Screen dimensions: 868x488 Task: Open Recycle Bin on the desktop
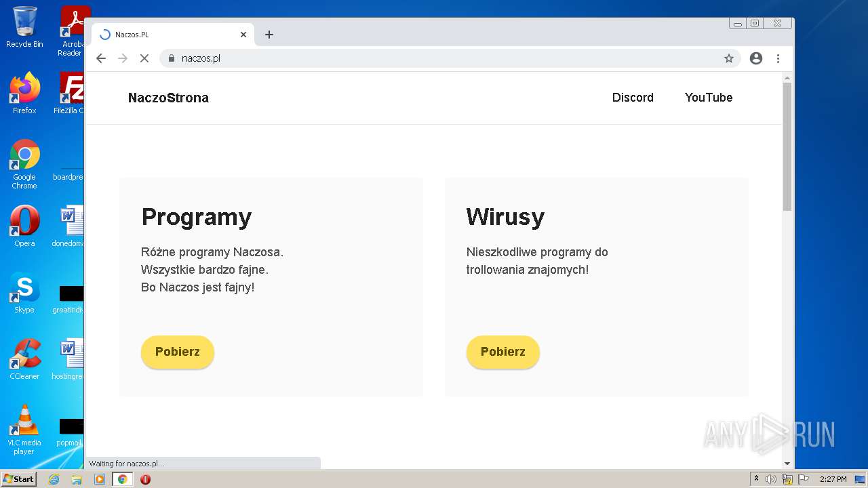pyautogui.click(x=24, y=27)
